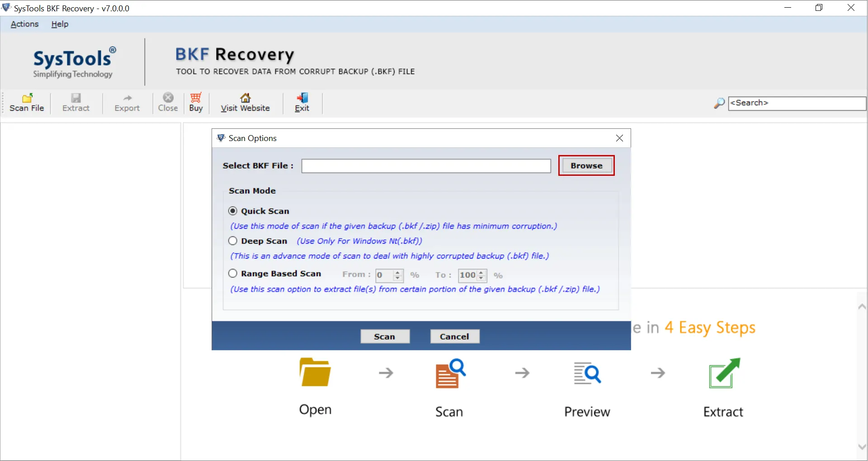Click the Cancel button
This screenshot has width=868, height=461.
[x=454, y=336]
